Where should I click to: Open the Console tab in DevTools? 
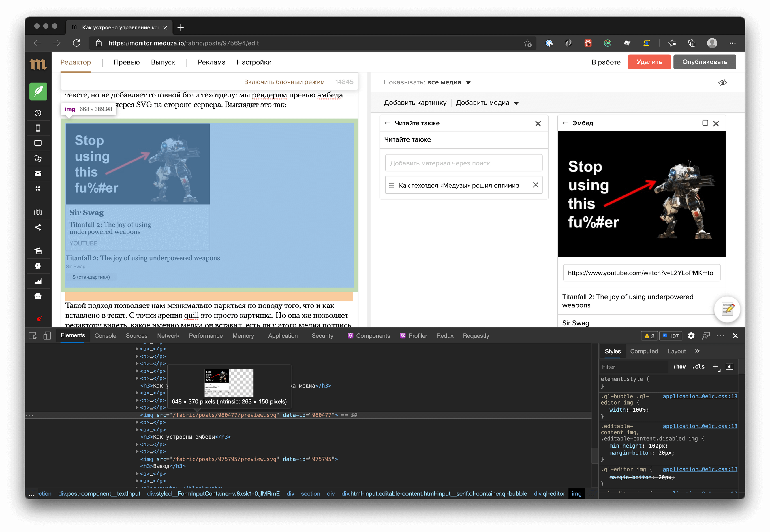pos(105,336)
